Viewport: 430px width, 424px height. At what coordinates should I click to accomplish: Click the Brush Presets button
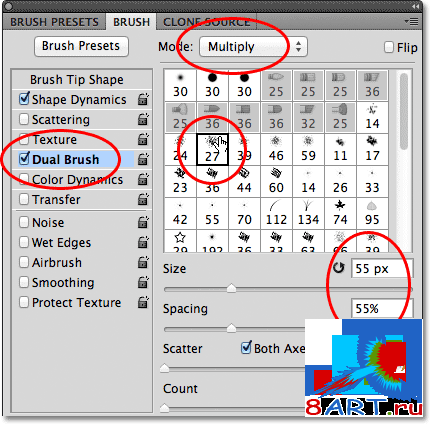(x=81, y=46)
